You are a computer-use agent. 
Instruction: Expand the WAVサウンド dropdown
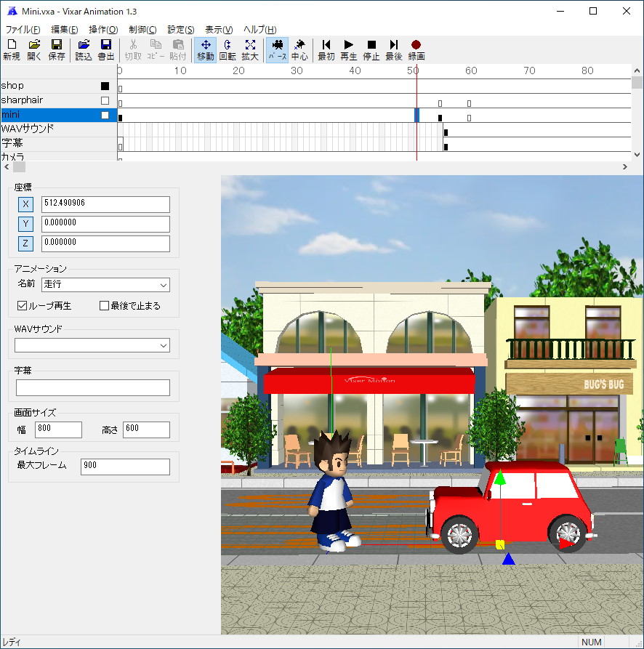164,344
